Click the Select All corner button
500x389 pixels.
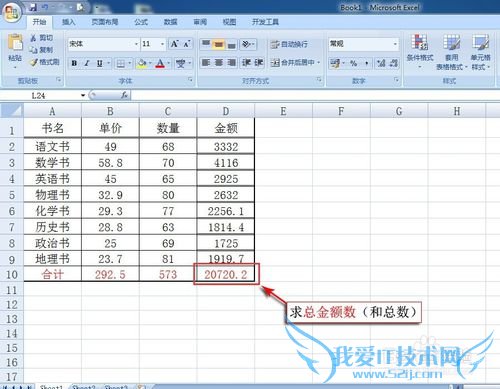12,110
